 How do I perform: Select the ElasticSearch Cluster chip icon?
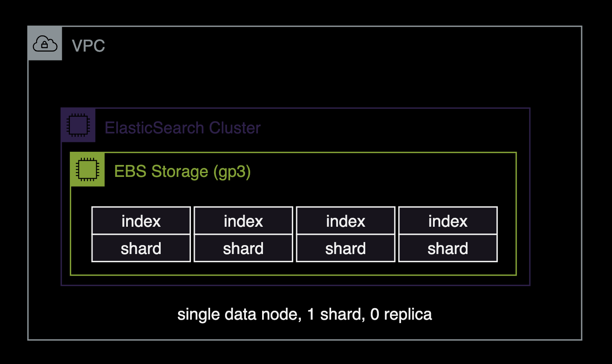point(78,125)
